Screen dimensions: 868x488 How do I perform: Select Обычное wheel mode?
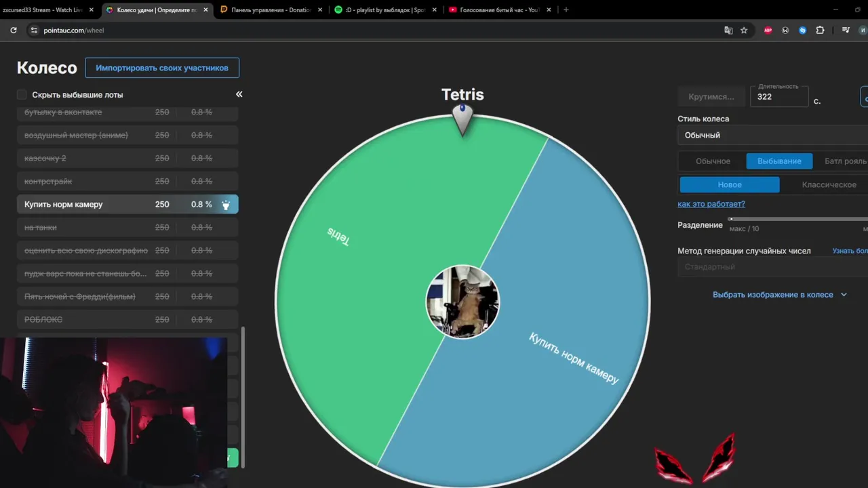[x=713, y=161]
